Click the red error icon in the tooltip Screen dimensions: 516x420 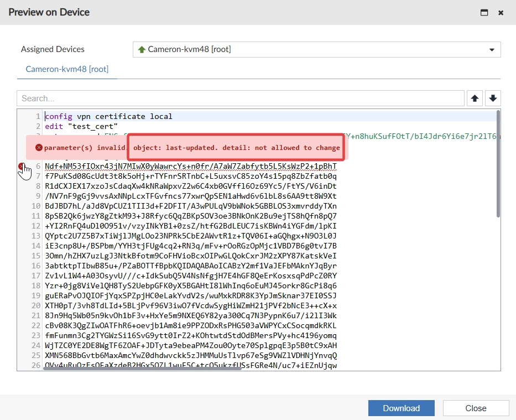point(39,147)
